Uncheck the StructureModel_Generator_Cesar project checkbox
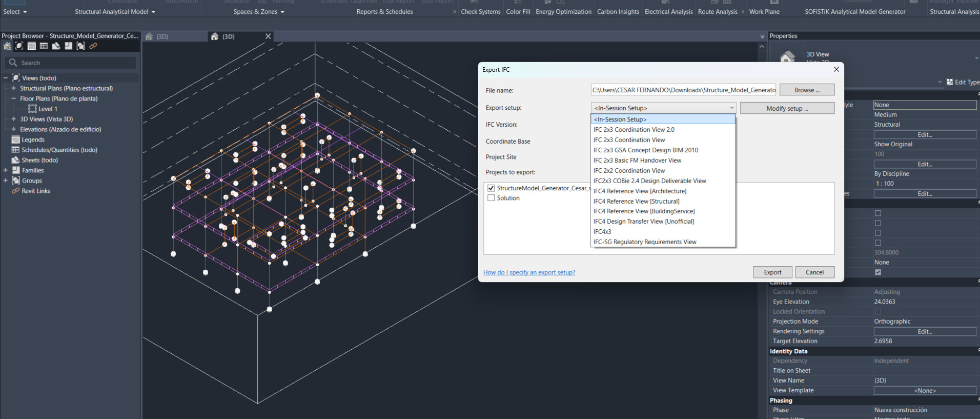 [x=491, y=188]
